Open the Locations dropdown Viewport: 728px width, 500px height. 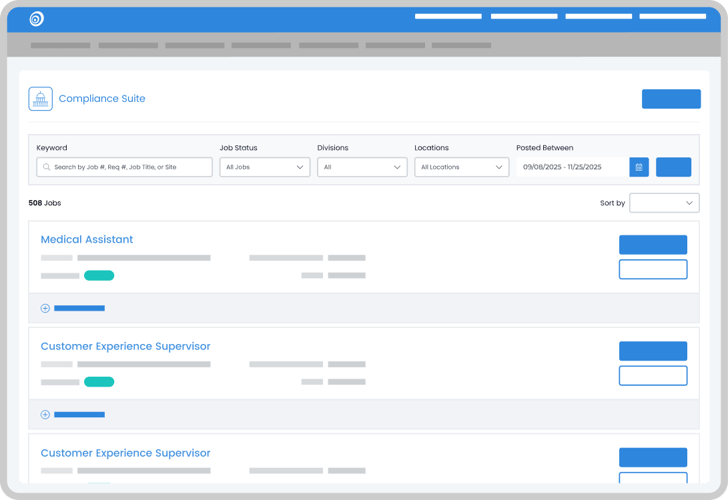461,167
